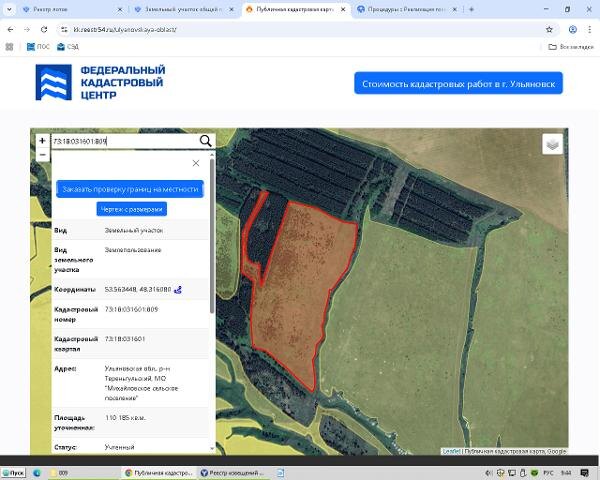
Task: Click the browser forward arrow
Action: click(x=27, y=29)
